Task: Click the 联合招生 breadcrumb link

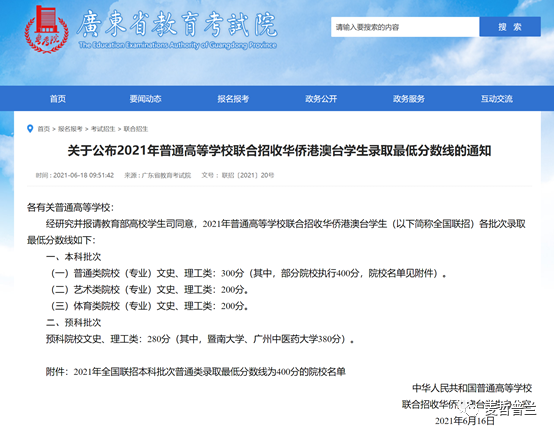Action: coord(136,129)
